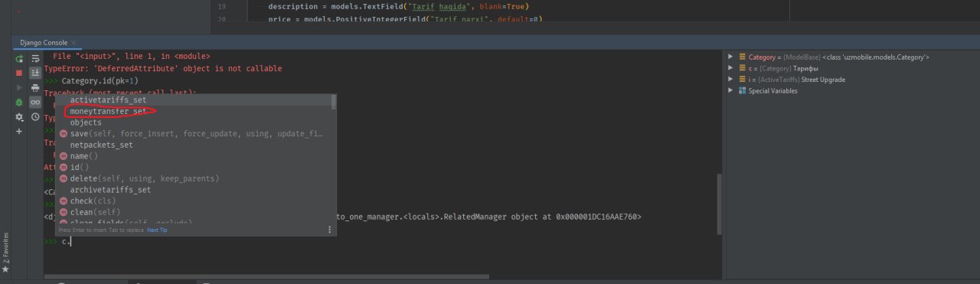This screenshot has height=284, width=980.
Task: Open command history clock icon
Action: [x=35, y=117]
